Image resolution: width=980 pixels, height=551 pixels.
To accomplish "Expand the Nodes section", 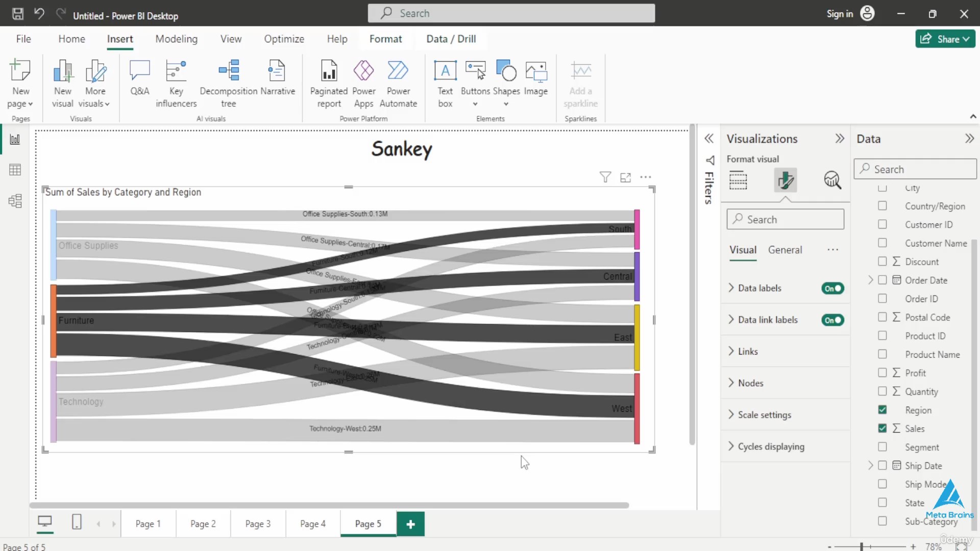I will (731, 383).
